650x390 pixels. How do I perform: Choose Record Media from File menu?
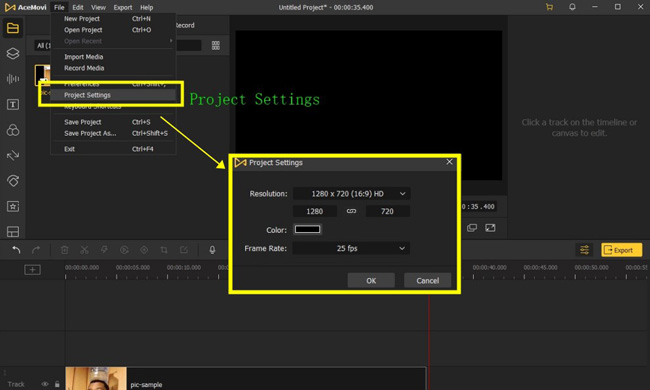pyautogui.click(x=113, y=68)
